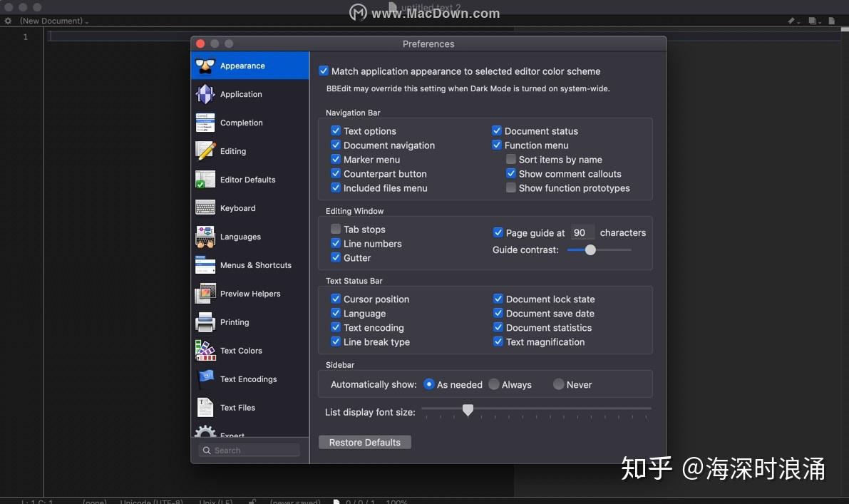Open the Printing preferences pane
Viewport: 849px width, 504px height.
click(236, 322)
